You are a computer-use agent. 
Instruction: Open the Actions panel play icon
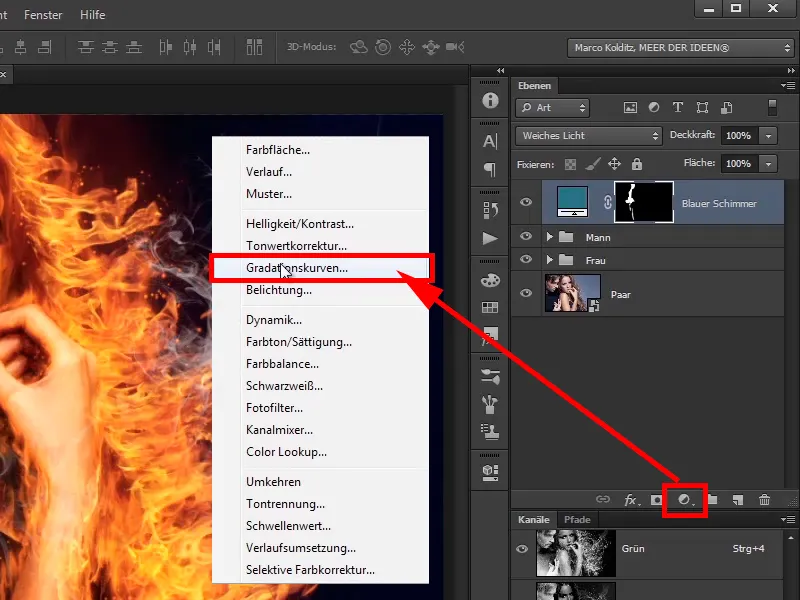point(490,238)
